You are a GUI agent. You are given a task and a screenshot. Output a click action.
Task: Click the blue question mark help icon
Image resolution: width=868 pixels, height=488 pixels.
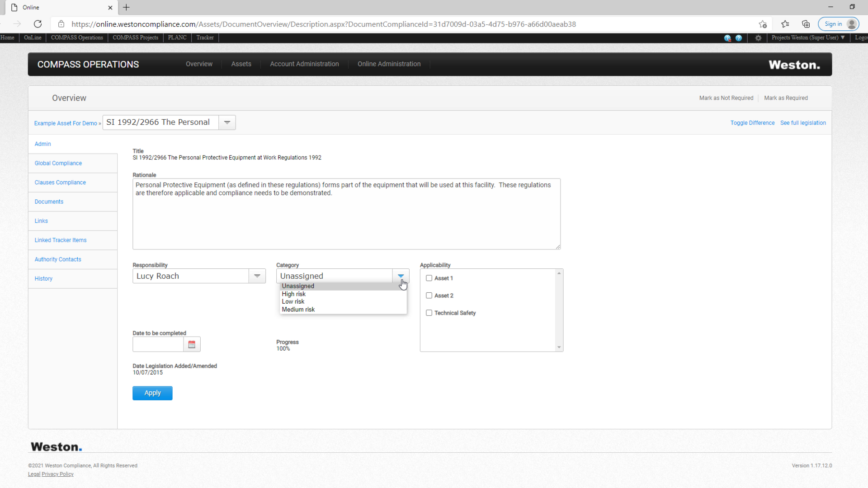click(x=739, y=38)
